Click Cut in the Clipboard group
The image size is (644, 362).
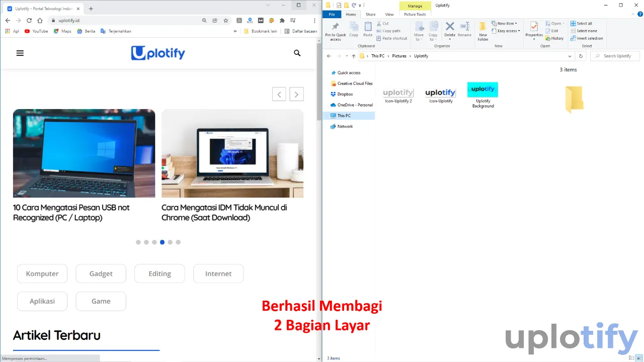click(x=382, y=24)
